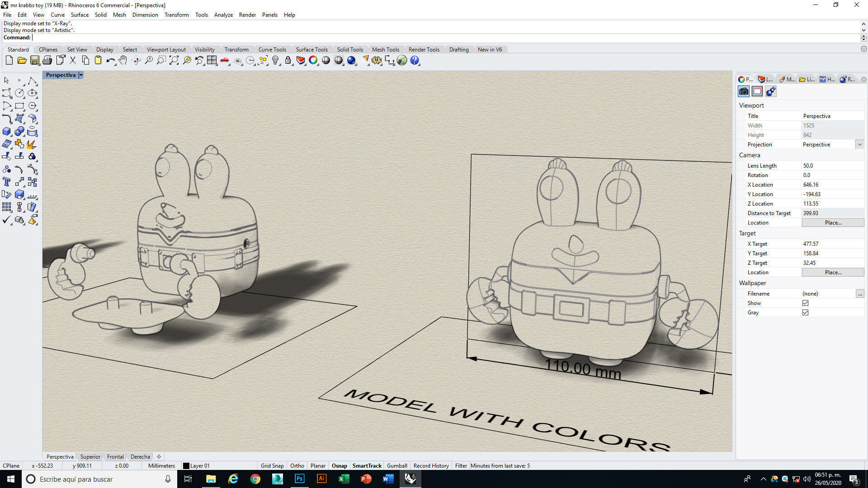Click Place button for Target Location
The height and width of the screenshot is (488, 868).
click(x=833, y=272)
